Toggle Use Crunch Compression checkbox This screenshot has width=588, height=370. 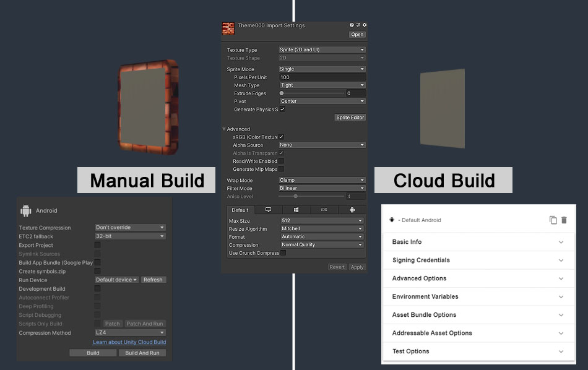pyautogui.click(x=283, y=252)
